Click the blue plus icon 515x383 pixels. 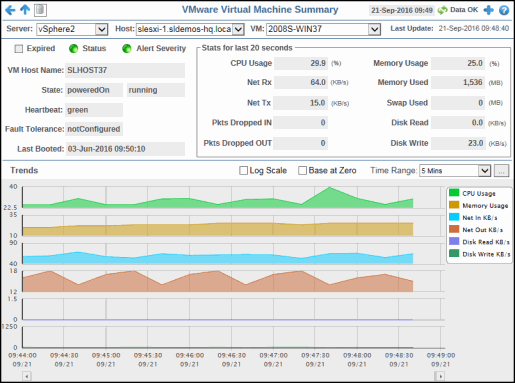point(488,10)
